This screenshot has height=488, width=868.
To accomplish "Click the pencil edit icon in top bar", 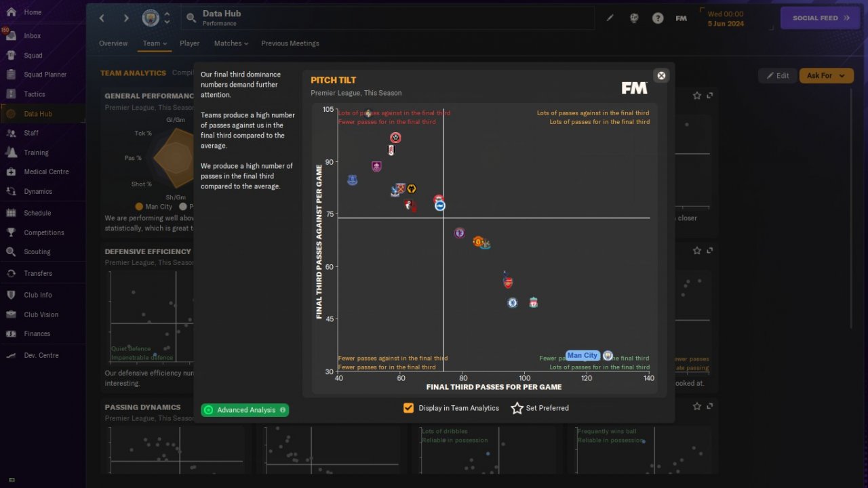I will (610, 18).
